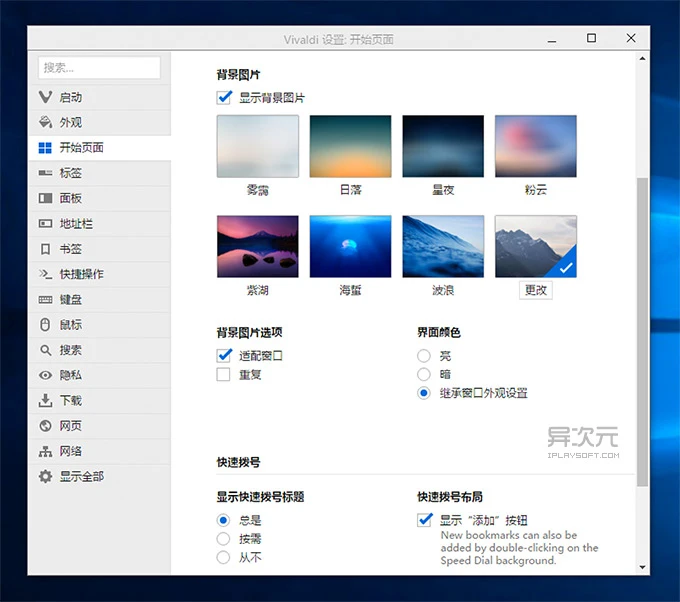
Task: Click the vertical scrollbar thumb
Action: point(642,332)
